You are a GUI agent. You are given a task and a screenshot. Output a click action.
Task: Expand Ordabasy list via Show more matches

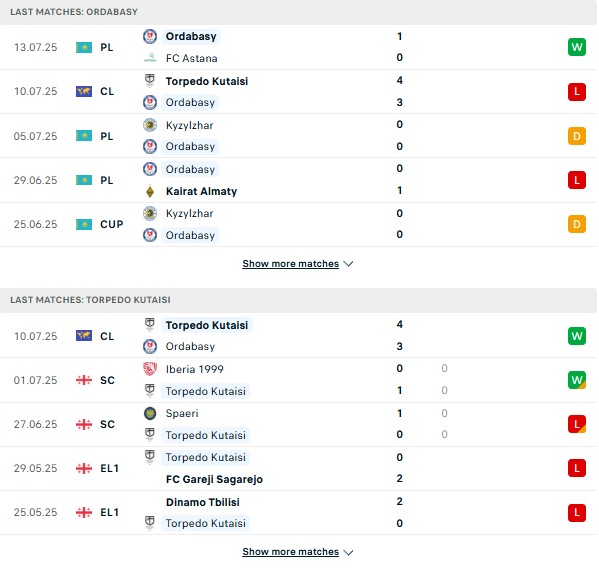pyautogui.click(x=290, y=264)
